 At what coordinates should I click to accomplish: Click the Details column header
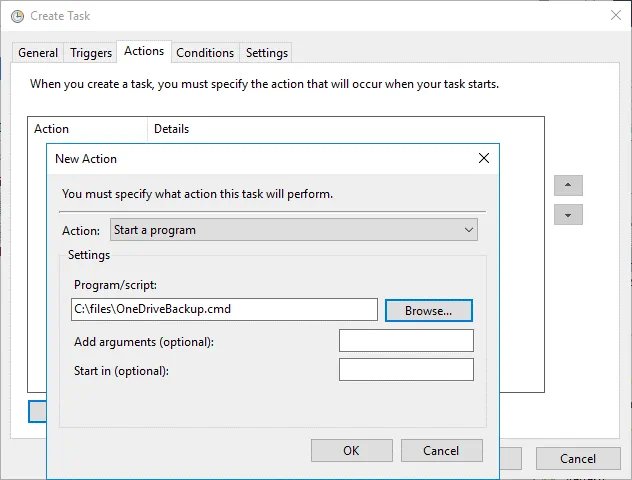[171, 129]
